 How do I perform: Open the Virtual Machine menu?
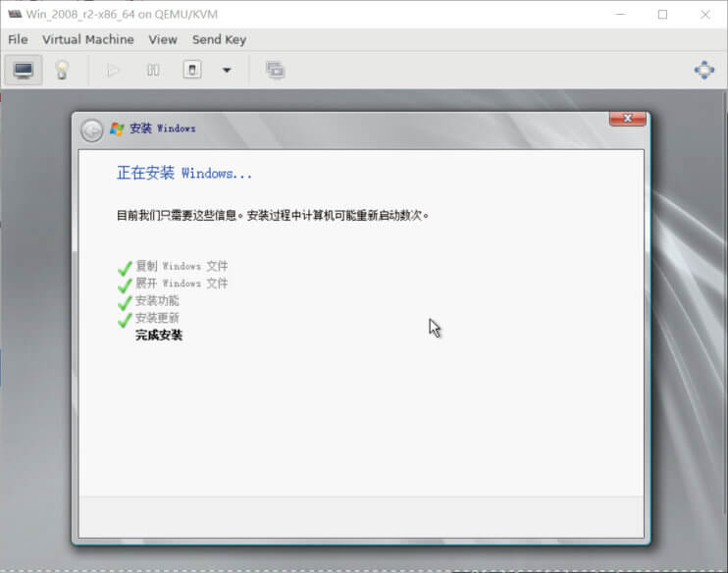click(88, 40)
